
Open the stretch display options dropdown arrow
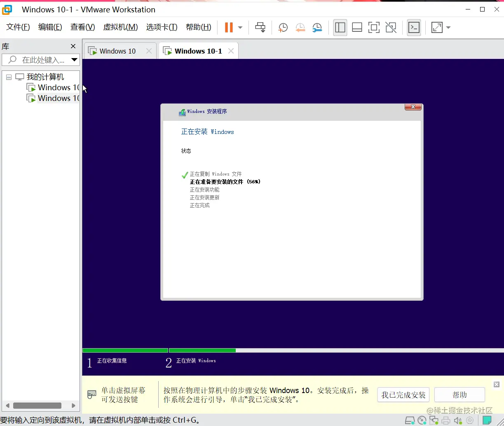click(x=448, y=28)
